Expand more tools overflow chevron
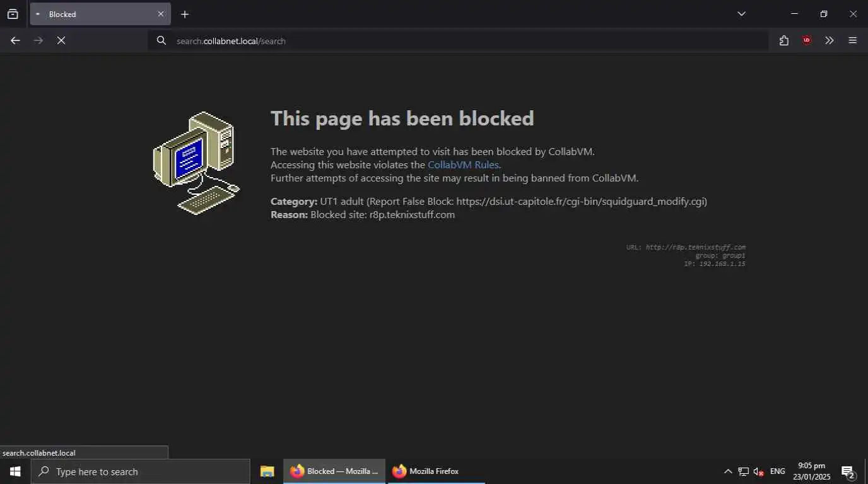Screen dimensions: 868x484 (830, 40)
